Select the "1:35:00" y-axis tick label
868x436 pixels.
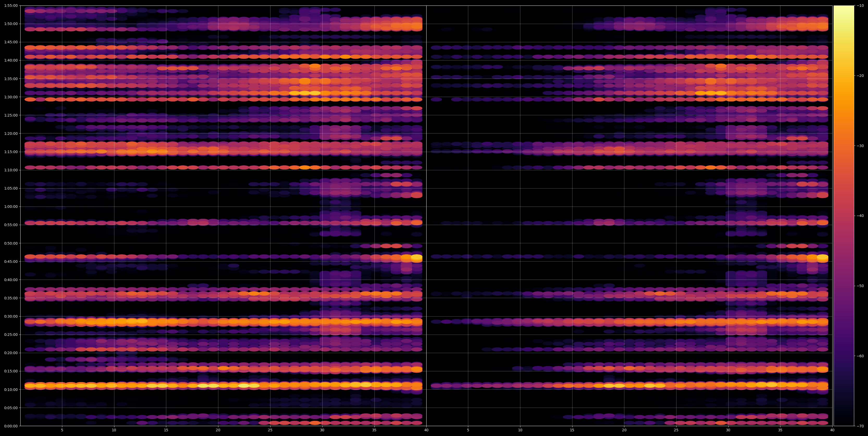[x=11, y=78]
